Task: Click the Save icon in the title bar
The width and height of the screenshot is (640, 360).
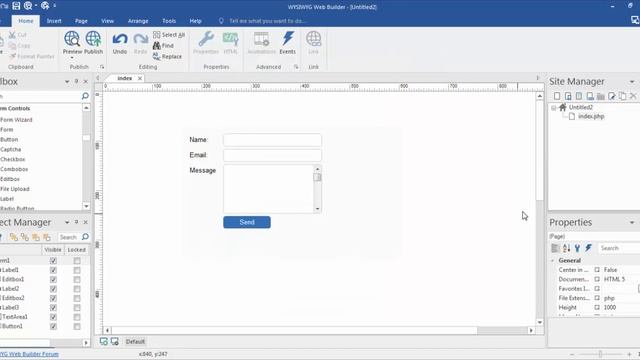Action: (x=16, y=6)
